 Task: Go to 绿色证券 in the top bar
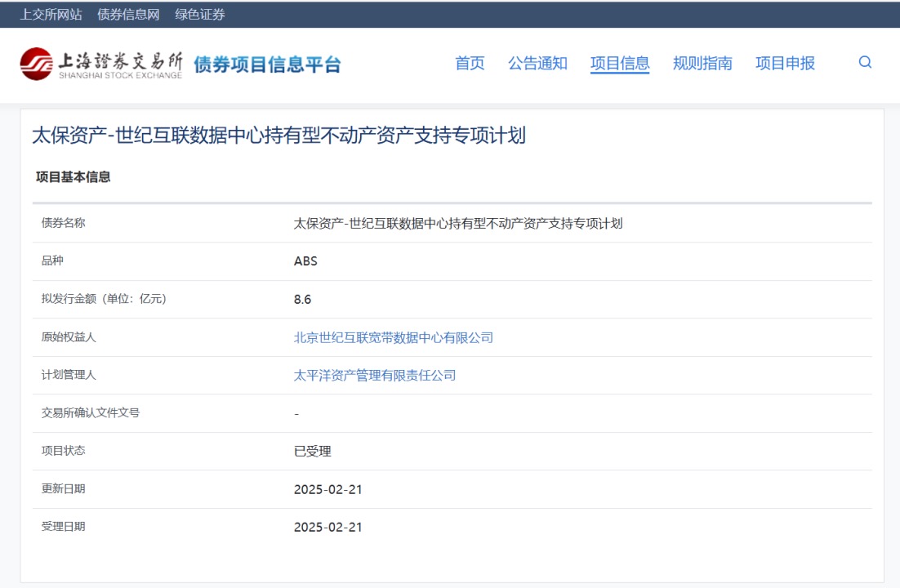tap(200, 14)
